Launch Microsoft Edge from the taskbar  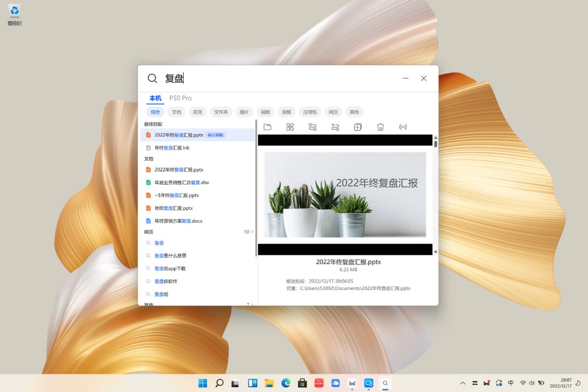pos(286,383)
